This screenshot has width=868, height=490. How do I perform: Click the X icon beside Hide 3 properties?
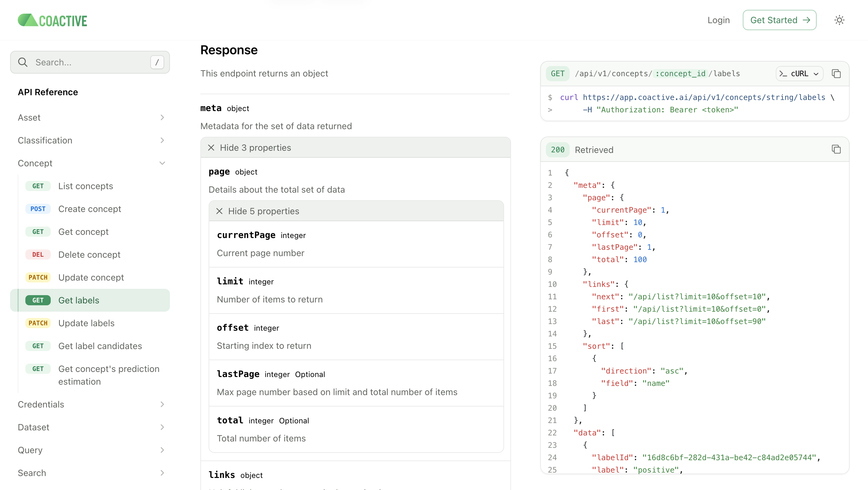pos(211,148)
